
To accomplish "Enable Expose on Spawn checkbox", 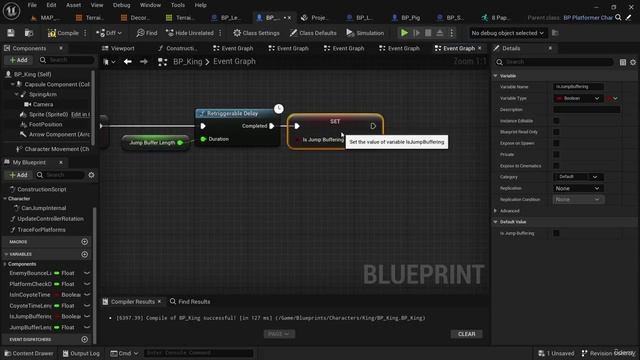I will click(x=556, y=143).
